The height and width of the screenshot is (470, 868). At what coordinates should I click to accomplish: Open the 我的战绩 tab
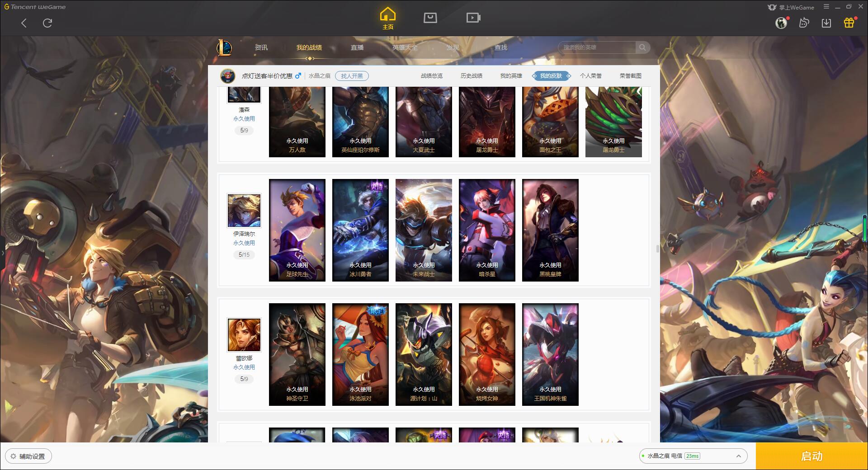[x=309, y=47]
